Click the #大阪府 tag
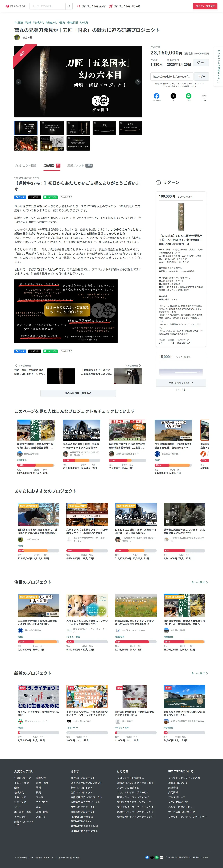This screenshot has height=868, width=223. tap(19, 23)
